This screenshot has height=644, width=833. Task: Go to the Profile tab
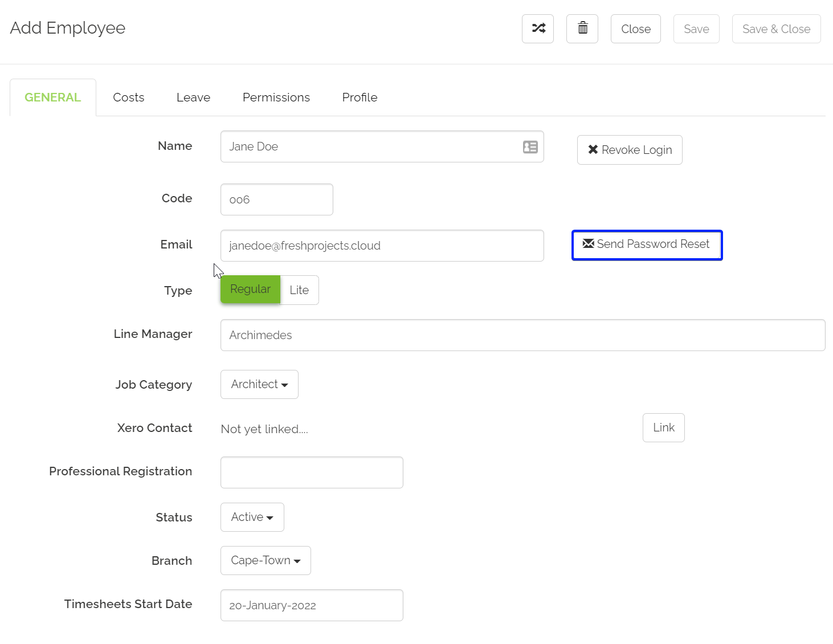tap(360, 97)
